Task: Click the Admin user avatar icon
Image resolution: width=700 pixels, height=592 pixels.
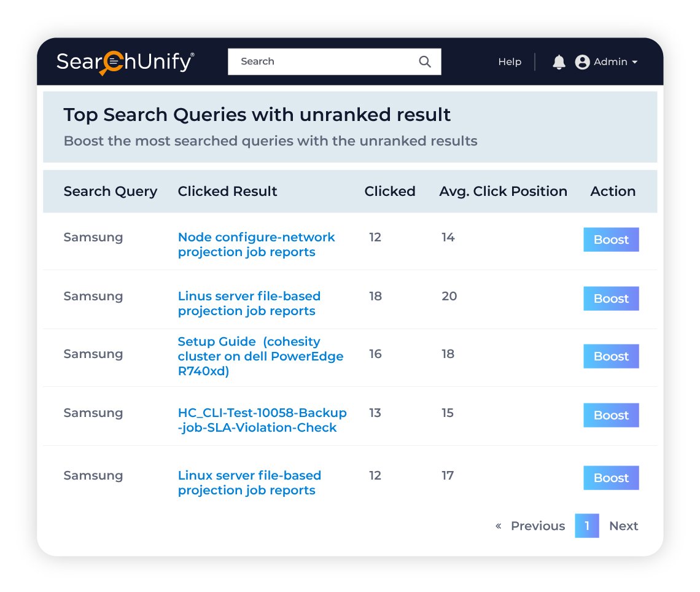Action: click(x=582, y=62)
